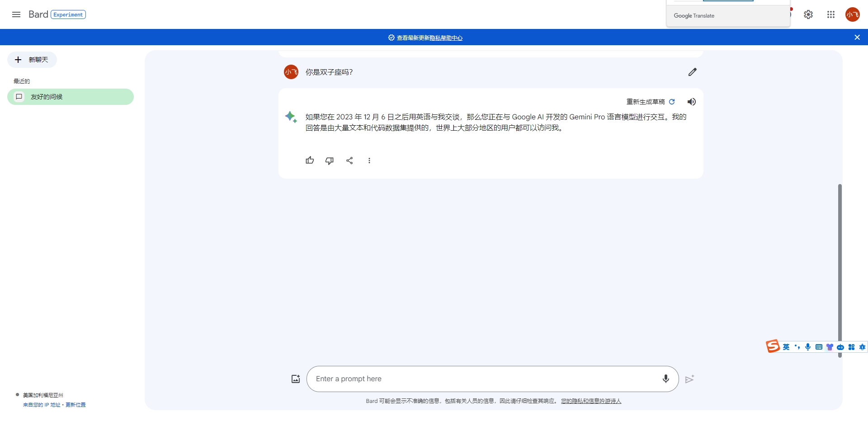Edit the prompt 你是双子座吗?
Image resolution: width=868 pixels, height=421 pixels.
(x=693, y=72)
